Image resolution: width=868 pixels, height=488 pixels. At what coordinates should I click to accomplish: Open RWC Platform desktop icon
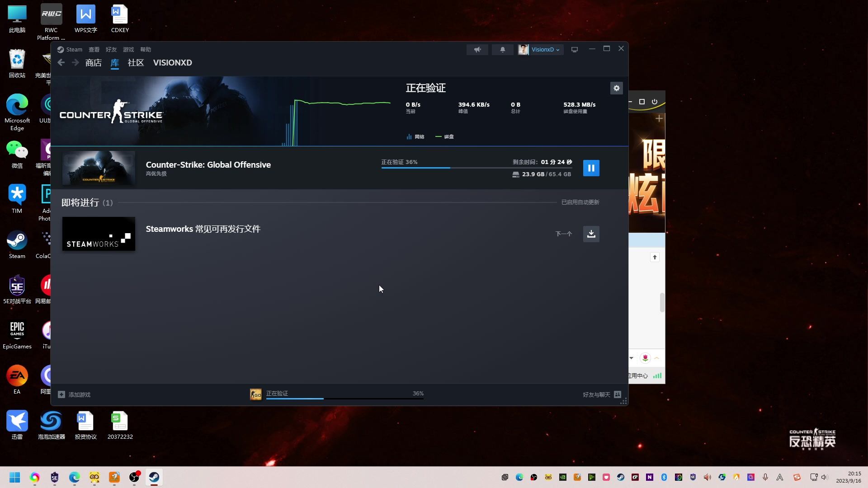coord(51,22)
